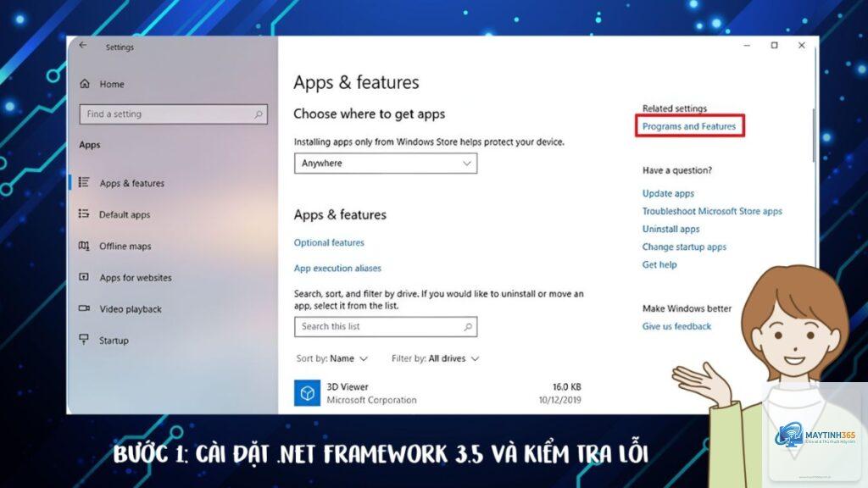Click the Find a setting magnifier icon

click(x=258, y=114)
